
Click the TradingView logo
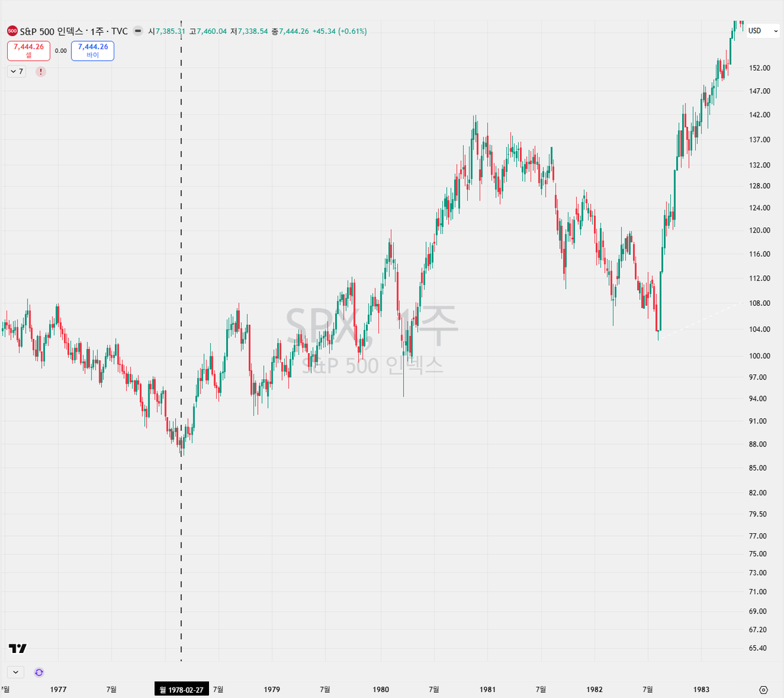pos(18,648)
